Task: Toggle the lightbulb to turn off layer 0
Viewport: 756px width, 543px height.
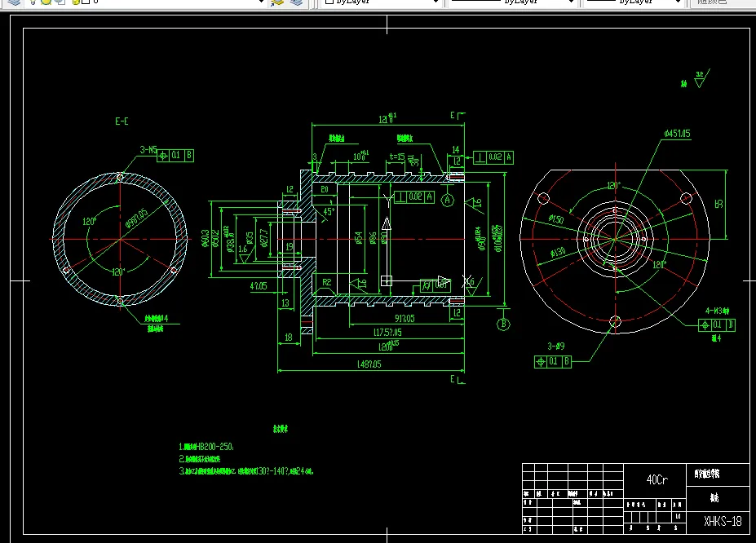Action: point(33,2)
